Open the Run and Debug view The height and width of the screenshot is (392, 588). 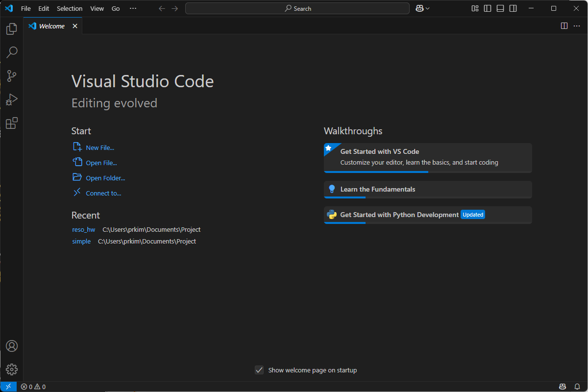[12, 99]
